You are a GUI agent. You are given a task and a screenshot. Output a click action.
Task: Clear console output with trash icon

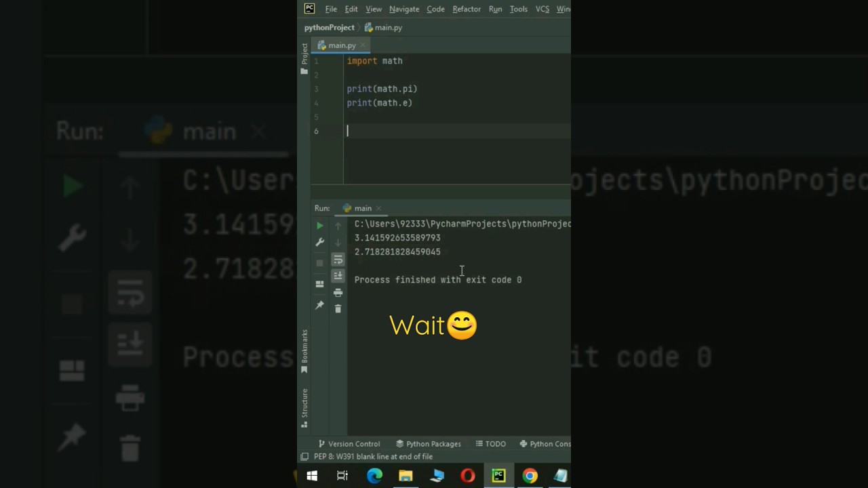(338, 308)
